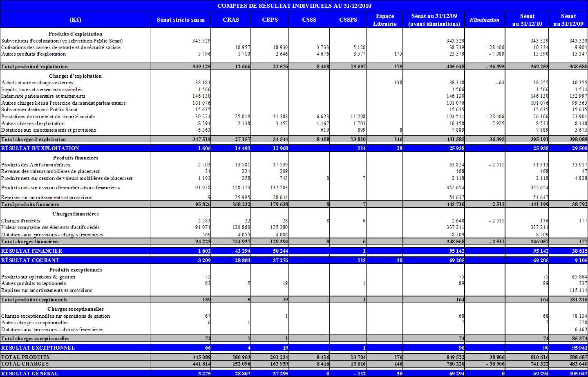588x377 pixels.
Task: Select the 'Indemnité parlementaire et traitements' row label
Action: click(x=43, y=96)
